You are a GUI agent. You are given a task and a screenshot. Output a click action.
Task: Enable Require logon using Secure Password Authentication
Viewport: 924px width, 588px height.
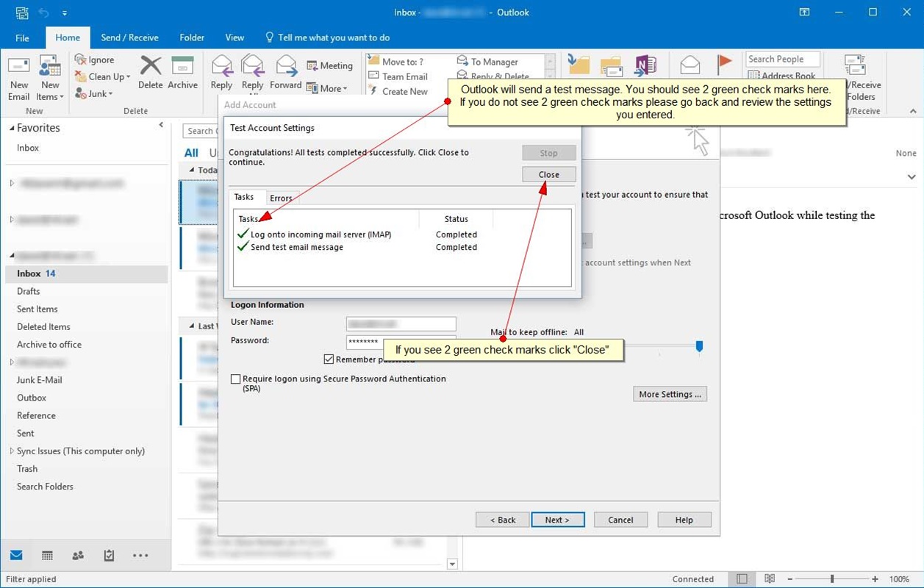tap(236, 379)
